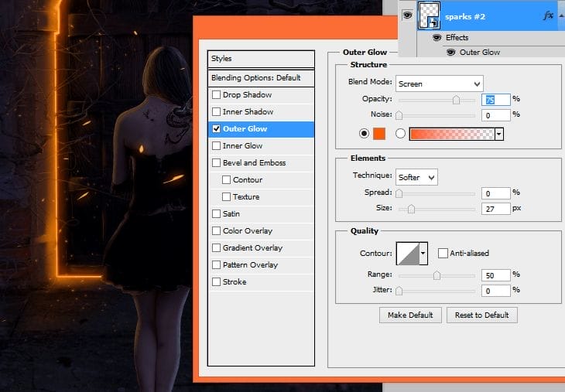The width and height of the screenshot is (565, 392).
Task: Open the gradient picker dropdown arrow
Action: pyautogui.click(x=499, y=134)
